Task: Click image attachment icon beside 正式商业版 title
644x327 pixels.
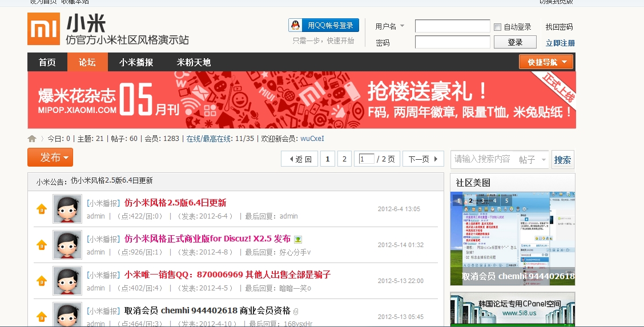Action: tap(298, 239)
